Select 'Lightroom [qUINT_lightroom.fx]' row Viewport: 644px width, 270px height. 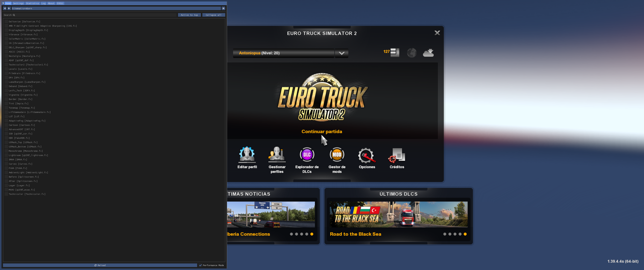(x=28, y=155)
